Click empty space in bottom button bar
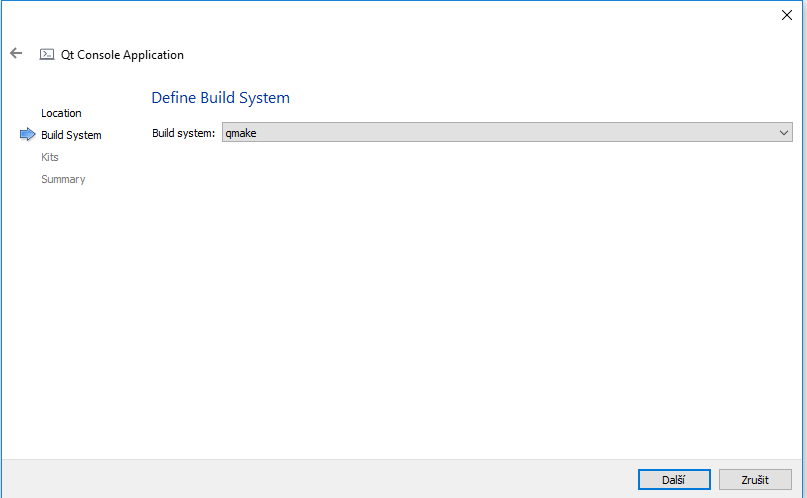This screenshot has width=807, height=498. 300,479
